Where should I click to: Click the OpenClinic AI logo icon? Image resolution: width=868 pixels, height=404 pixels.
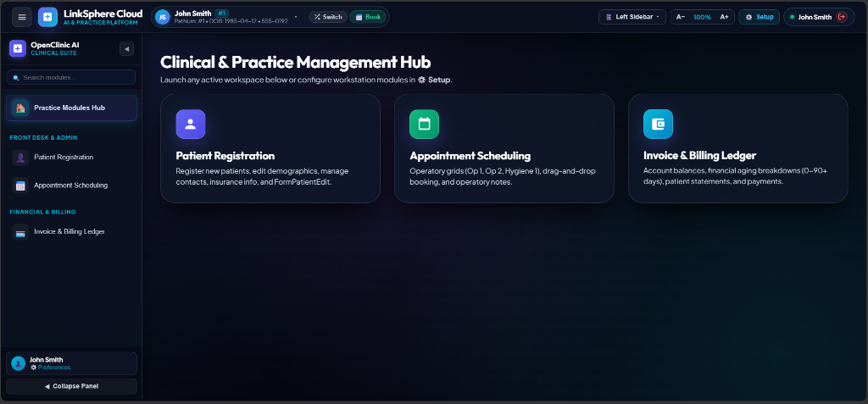[18, 49]
